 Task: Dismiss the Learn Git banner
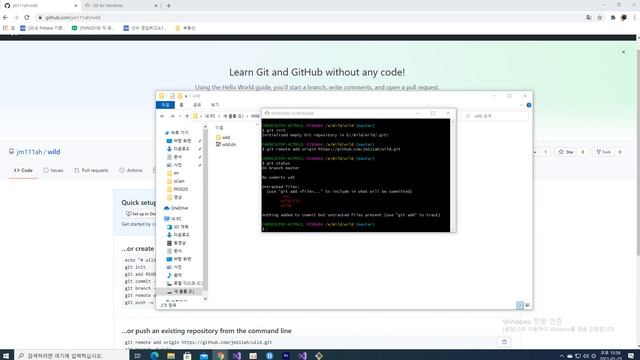[x=623, y=52]
